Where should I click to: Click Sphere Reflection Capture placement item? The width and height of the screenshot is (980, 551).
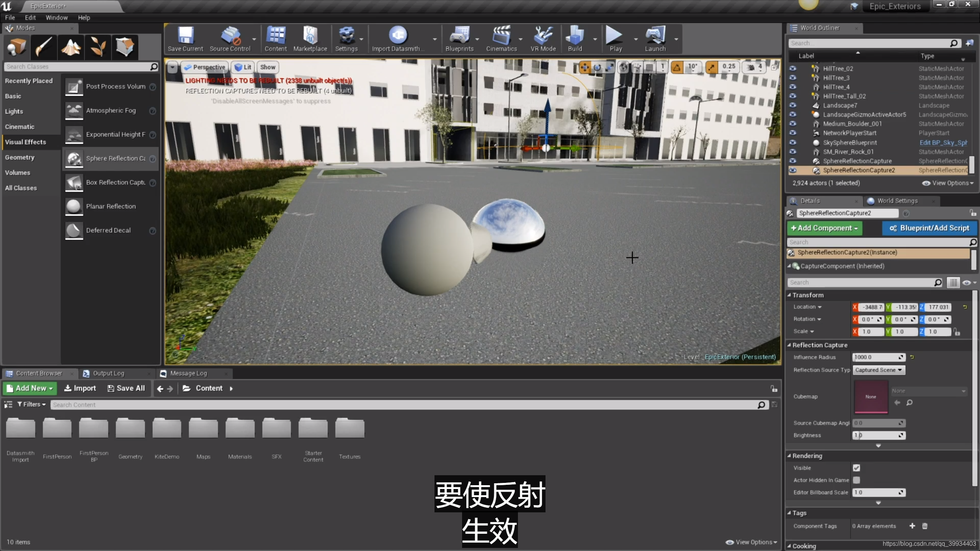(x=111, y=158)
